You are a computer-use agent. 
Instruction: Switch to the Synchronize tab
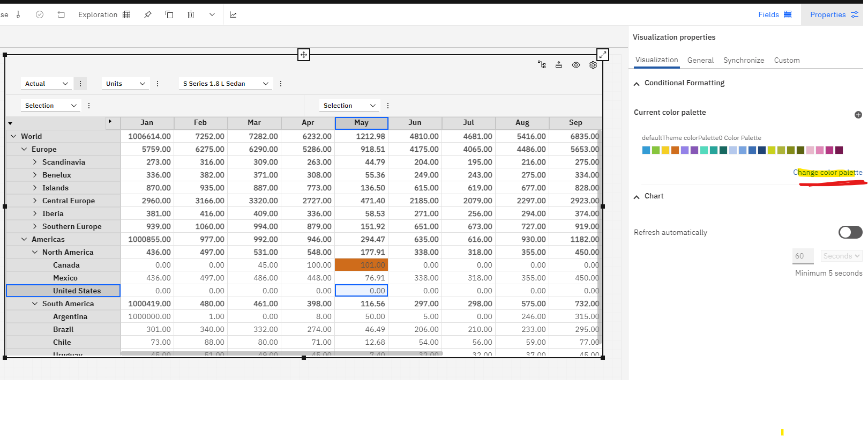coord(744,60)
